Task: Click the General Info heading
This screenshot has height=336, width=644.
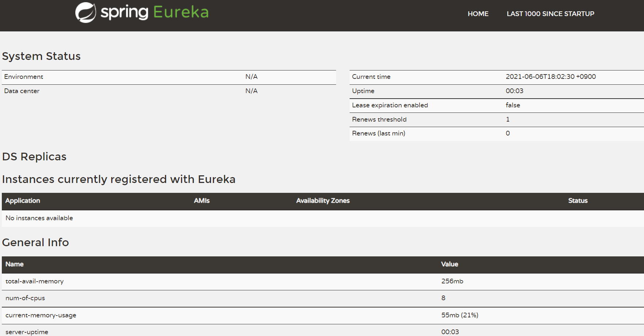Action: pyautogui.click(x=35, y=243)
